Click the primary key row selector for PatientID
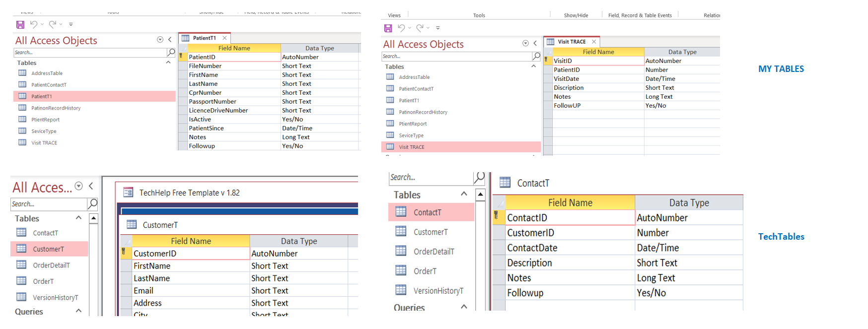Viewport: 868px width, 329px height. point(182,57)
